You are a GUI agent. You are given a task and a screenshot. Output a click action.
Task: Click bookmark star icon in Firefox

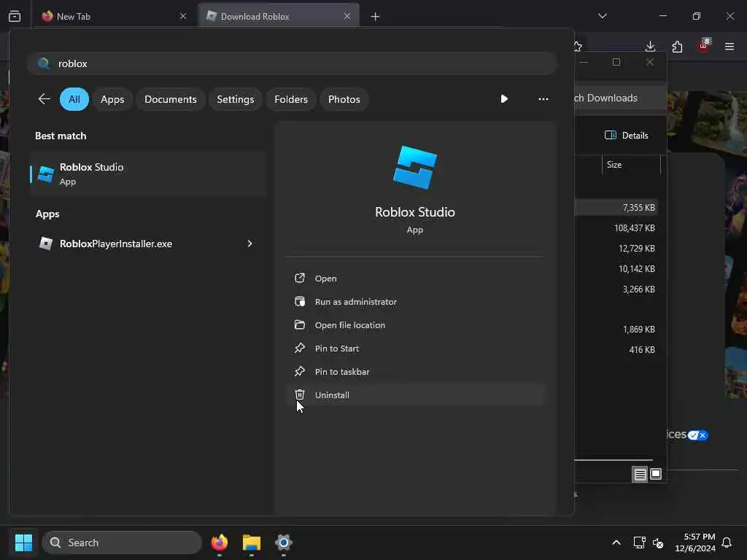578,46
